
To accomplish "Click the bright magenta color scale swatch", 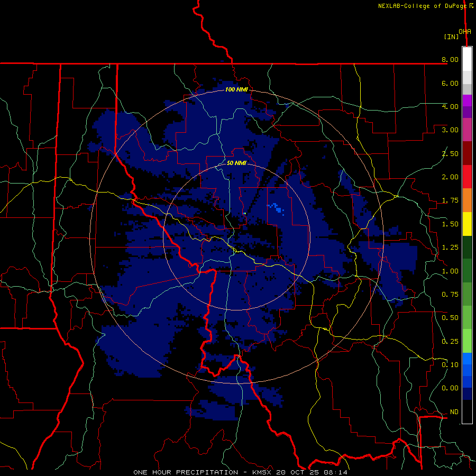I will [x=467, y=101].
